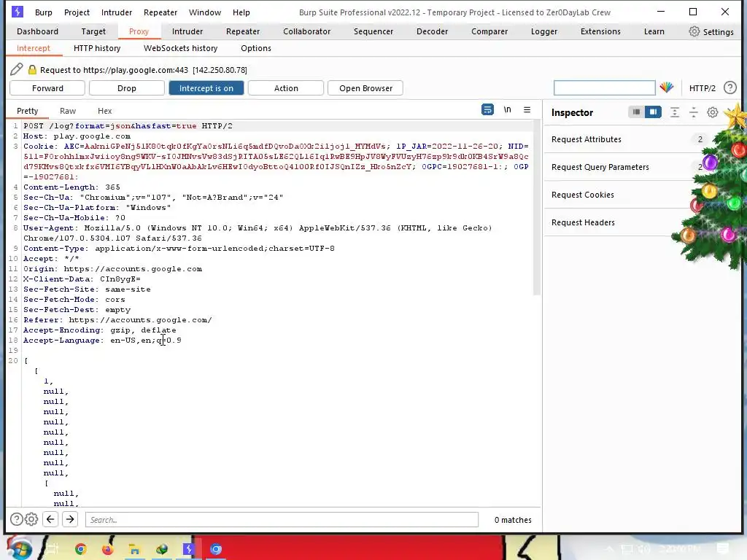Screen dimensions: 747x560
Task: Open Google Chrome from the taskbar
Action: click(80, 549)
